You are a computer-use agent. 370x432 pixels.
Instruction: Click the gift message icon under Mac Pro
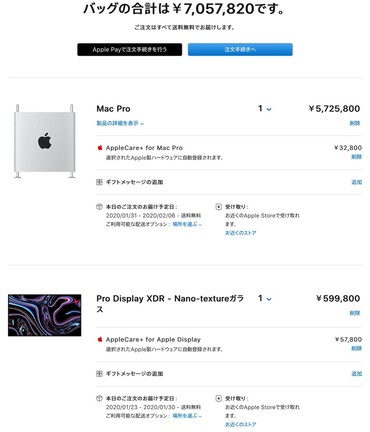pyautogui.click(x=99, y=182)
